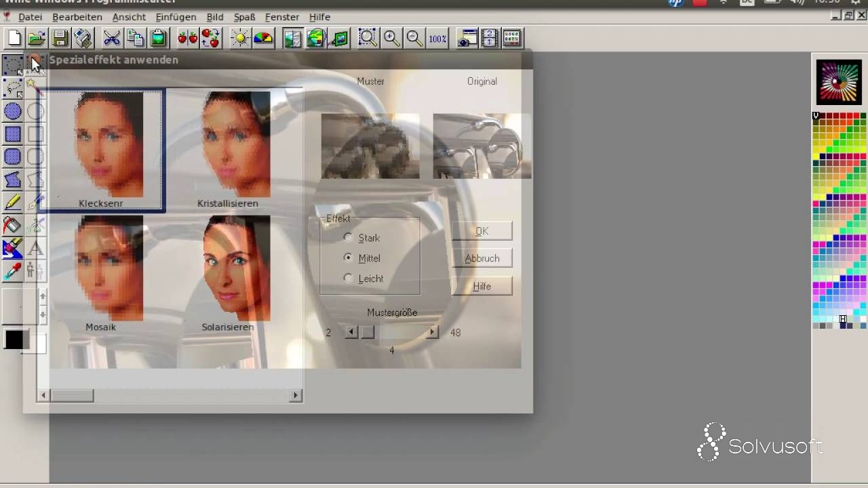Click the Muster preview image
Screen dimensions: 868x488
pos(370,146)
